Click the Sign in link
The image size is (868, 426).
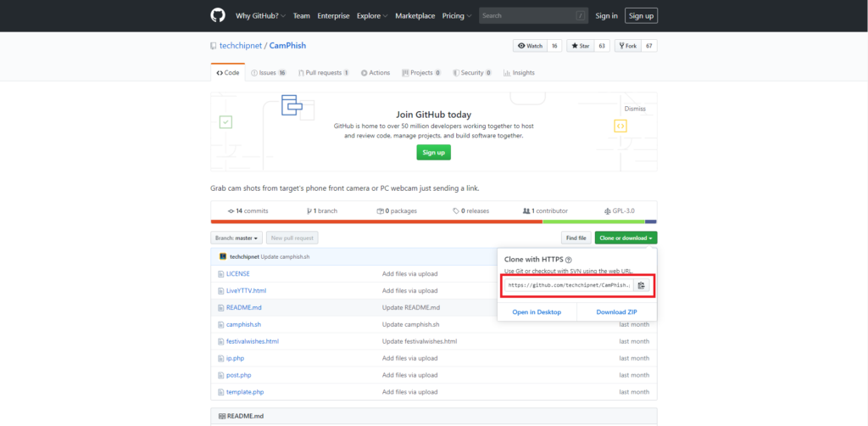coord(606,16)
